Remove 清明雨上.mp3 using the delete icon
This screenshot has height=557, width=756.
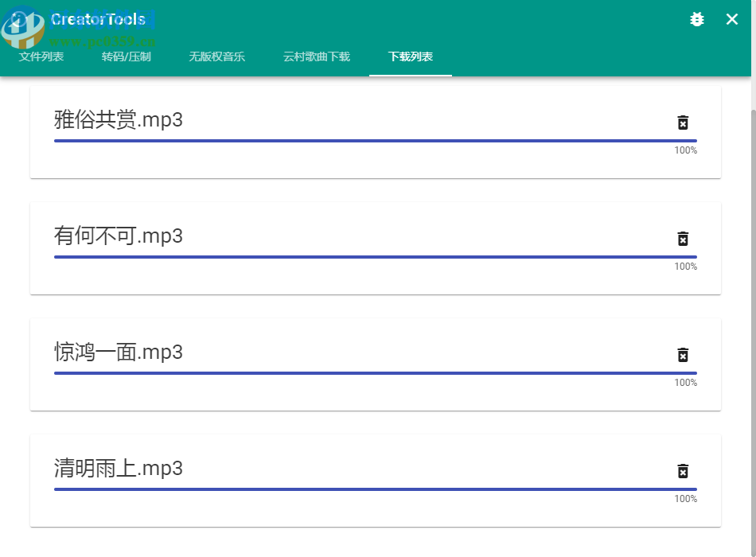[684, 471]
